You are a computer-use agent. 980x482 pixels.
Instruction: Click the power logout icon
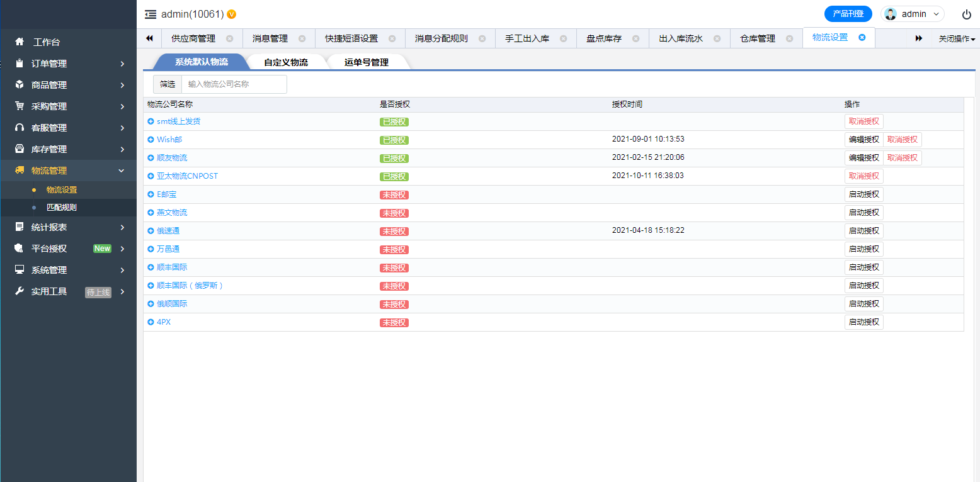click(966, 14)
